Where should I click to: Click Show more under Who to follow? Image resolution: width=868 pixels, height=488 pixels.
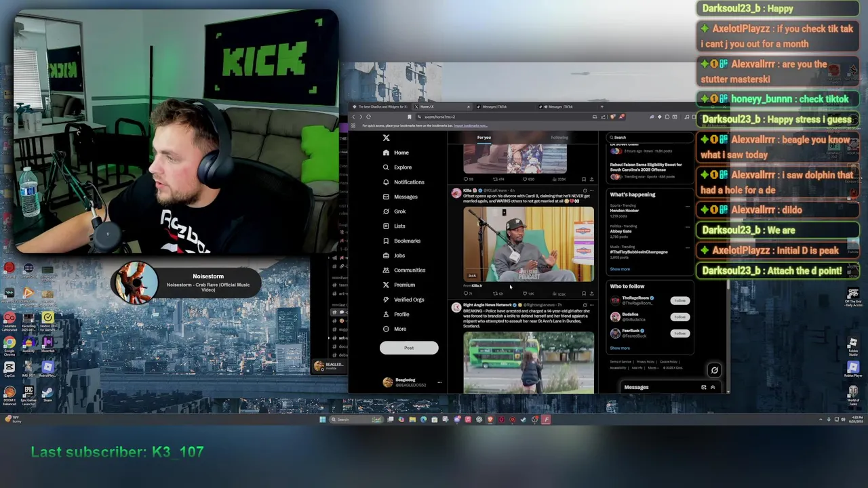click(620, 348)
